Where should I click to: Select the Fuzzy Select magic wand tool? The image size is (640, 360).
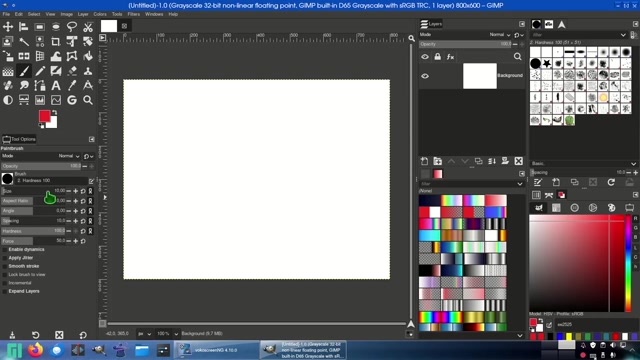pyautogui.click(x=24, y=42)
